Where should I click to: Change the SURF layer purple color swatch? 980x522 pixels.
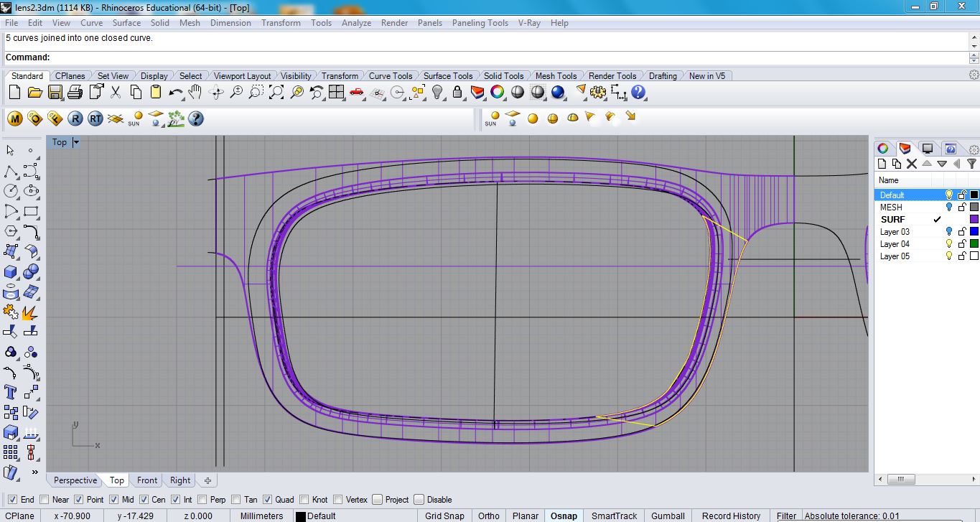[974, 220]
